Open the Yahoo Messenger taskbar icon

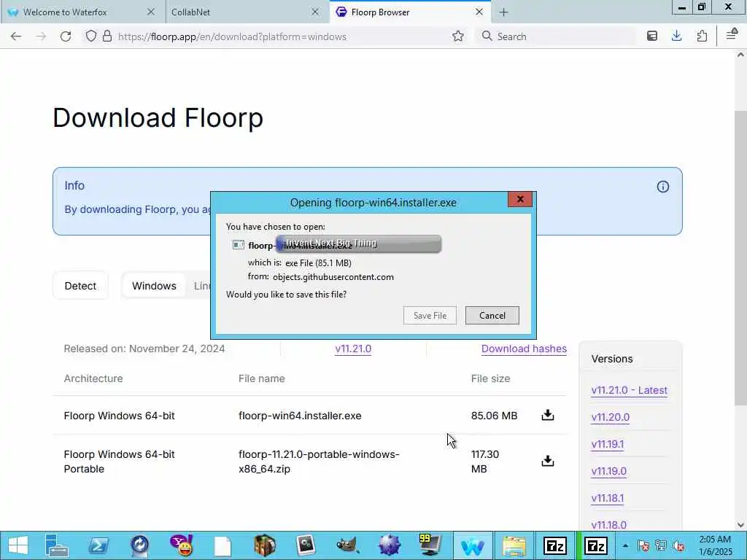tap(182, 545)
